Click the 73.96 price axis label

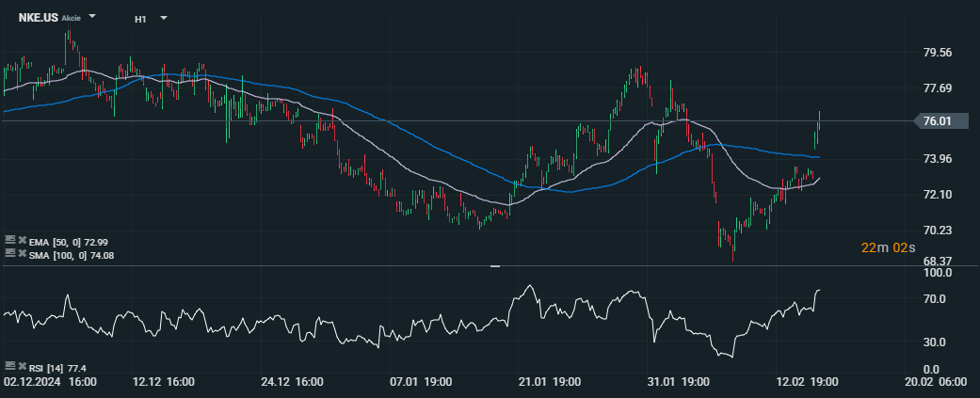[x=938, y=159]
